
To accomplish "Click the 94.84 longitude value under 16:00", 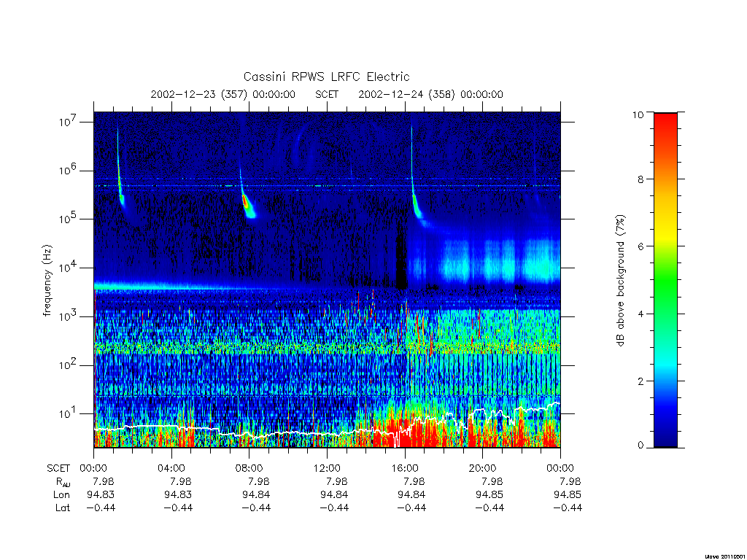I will [x=411, y=495].
